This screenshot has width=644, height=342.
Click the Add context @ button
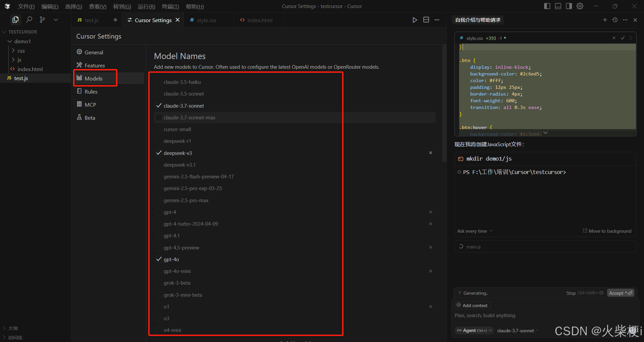[472, 305]
